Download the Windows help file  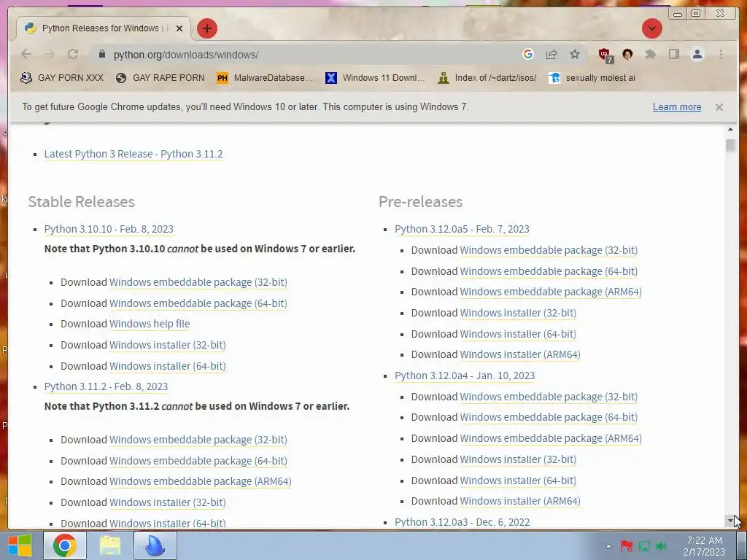point(150,324)
